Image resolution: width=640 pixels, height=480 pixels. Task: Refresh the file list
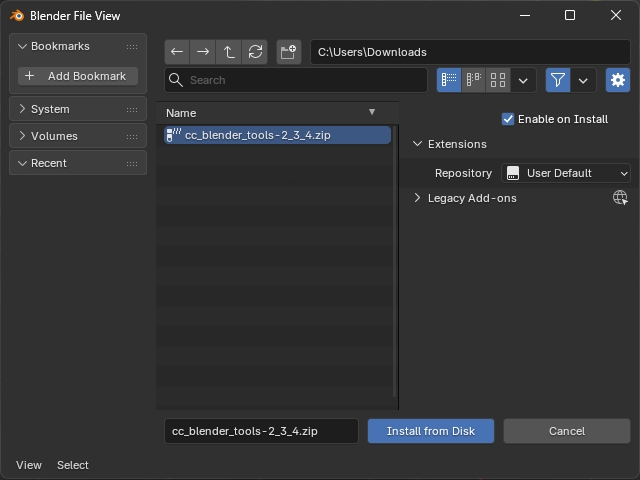pyautogui.click(x=255, y=52)
